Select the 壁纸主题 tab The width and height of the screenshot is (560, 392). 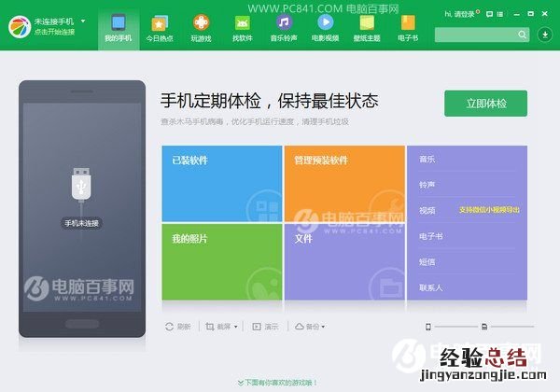(x=367, y=29)
